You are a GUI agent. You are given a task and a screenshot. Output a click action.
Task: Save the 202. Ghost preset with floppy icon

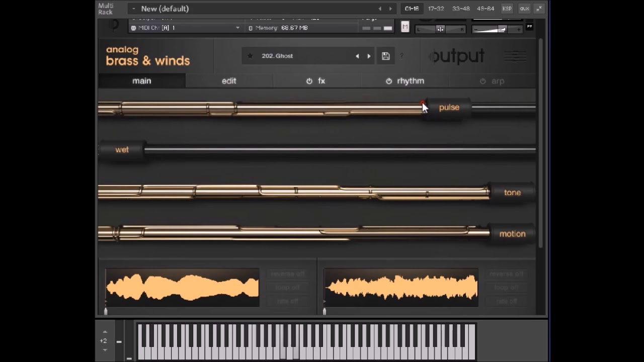(x=385, y=56)
